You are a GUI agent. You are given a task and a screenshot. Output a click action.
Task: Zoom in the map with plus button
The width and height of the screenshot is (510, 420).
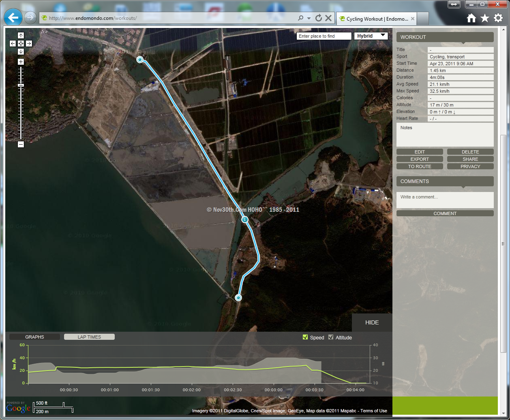[x=21, y=62]
